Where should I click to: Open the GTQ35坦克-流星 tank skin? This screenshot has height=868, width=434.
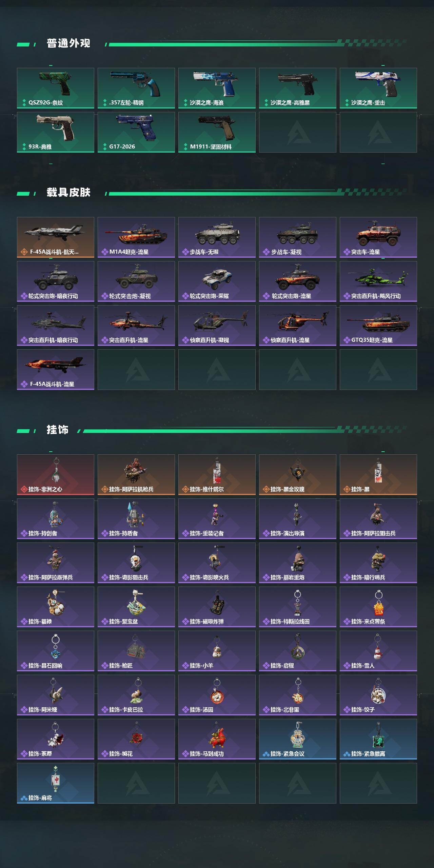click(x=378, y=325)
